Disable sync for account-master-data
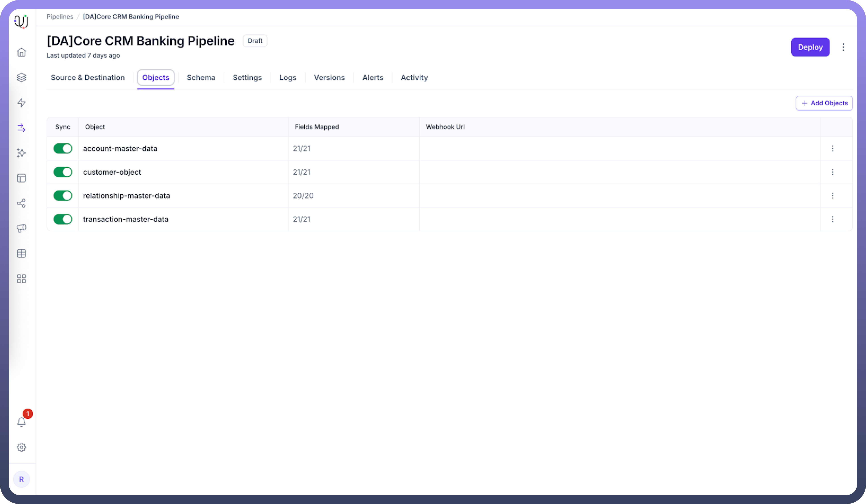Screen dimensions: 866x504 [63, 148]
